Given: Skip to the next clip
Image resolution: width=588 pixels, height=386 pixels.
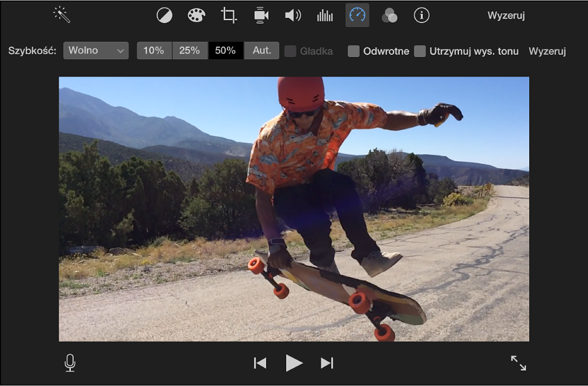Looking at the screenshot, I should 327,363.
